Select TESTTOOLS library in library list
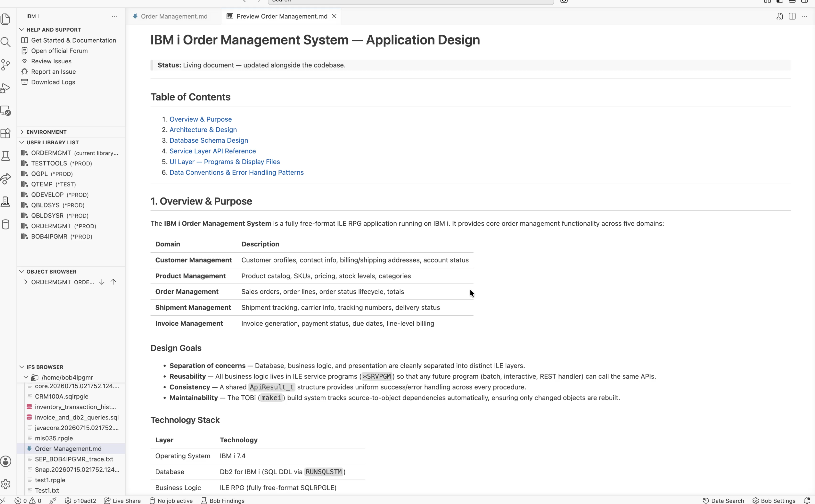Screen dimensions: 815x504 coord(71,163)
